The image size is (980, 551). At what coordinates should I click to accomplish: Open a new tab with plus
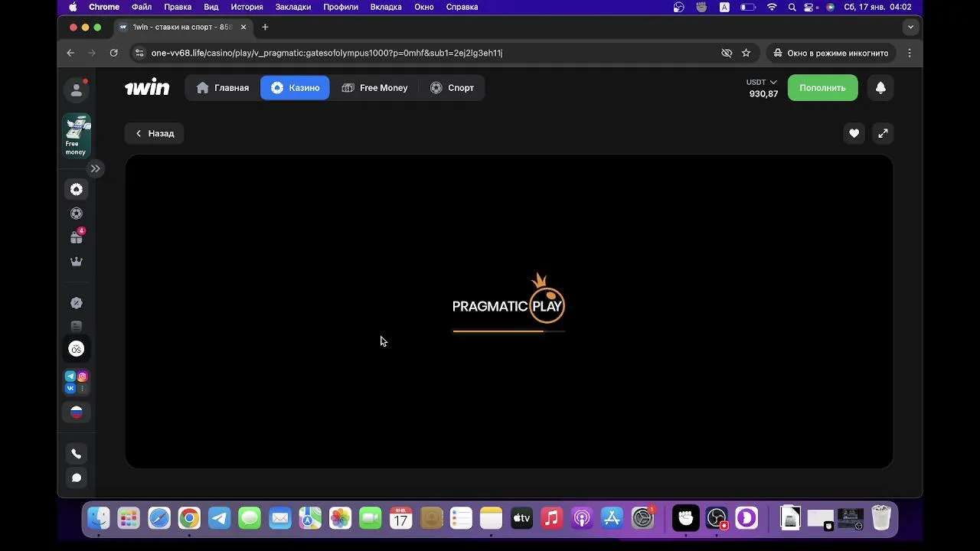click(265, 27)
